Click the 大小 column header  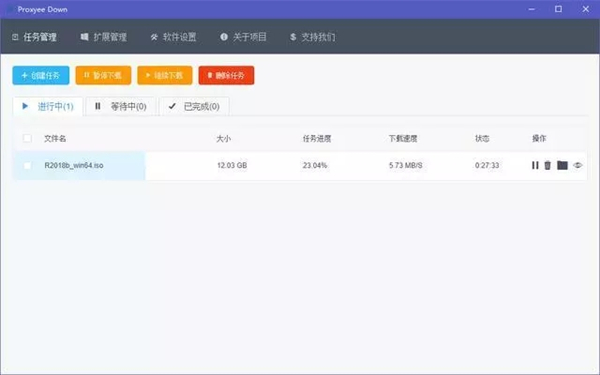coord(223,139)
